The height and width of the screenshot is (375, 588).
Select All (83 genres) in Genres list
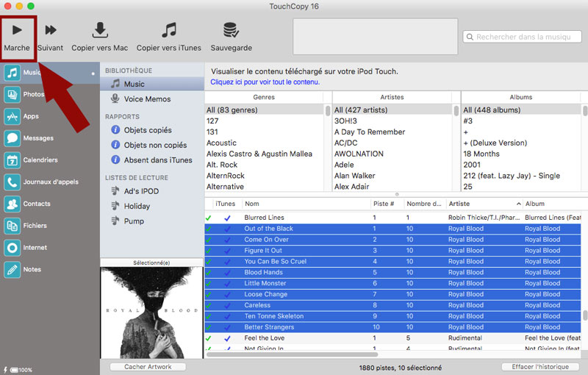(265, 110)
